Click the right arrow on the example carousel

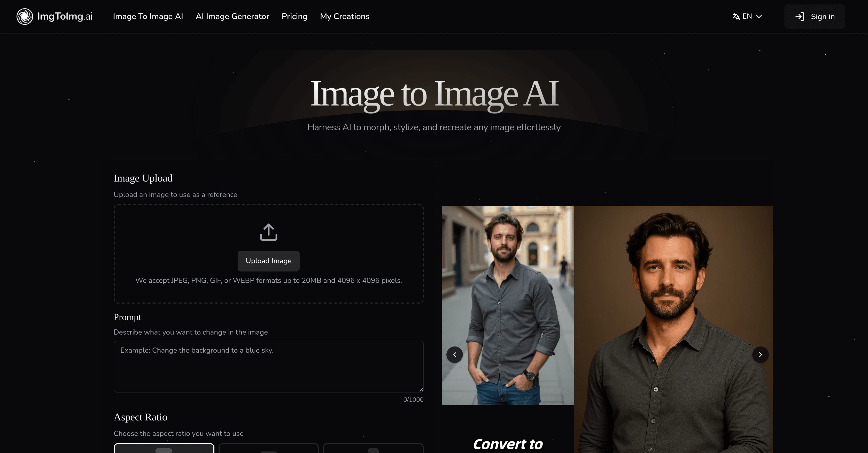[760, 354]
